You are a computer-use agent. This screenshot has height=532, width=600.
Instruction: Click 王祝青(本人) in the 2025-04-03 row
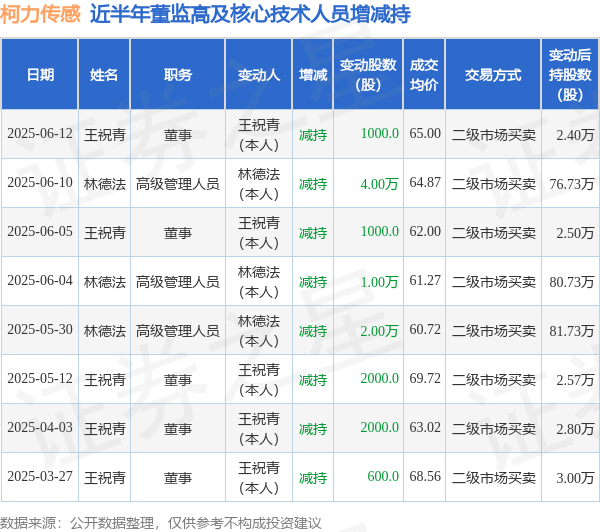[259, 429]
